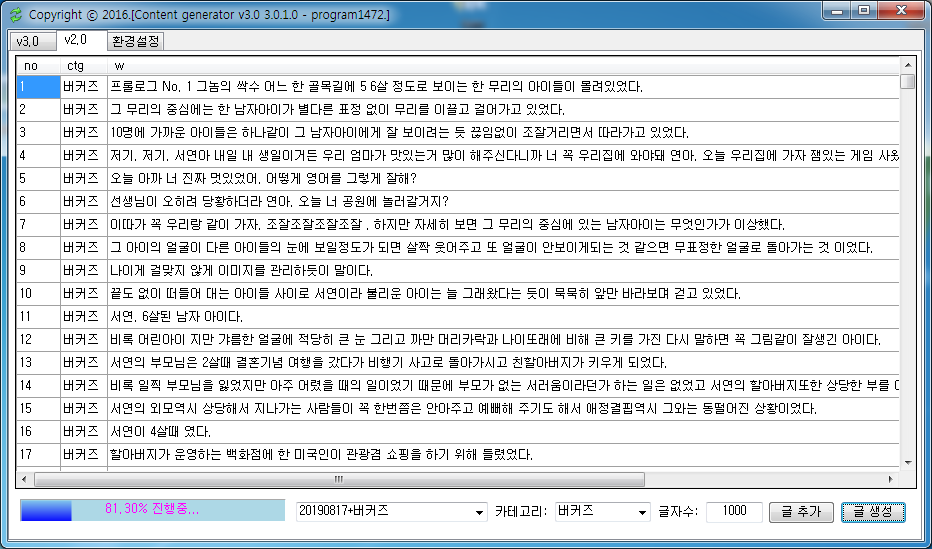
Task: Sort by the 'no' column header
Action: (x=36, y=66)
